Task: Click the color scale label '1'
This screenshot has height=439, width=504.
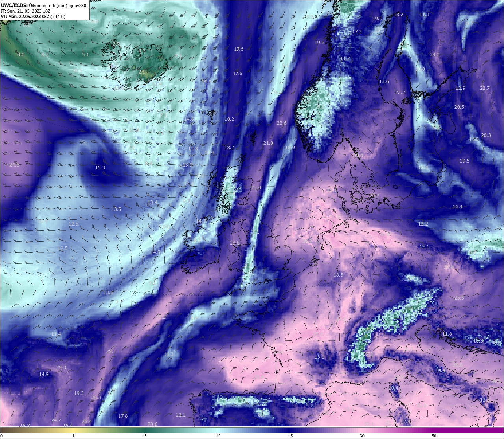Action: tap(73, 436)
